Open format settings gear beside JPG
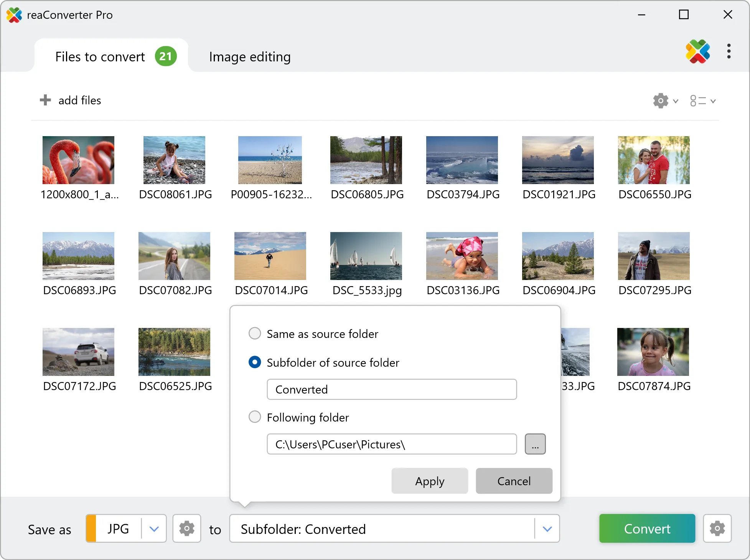 pyautogui.click(x=186, y=529)
